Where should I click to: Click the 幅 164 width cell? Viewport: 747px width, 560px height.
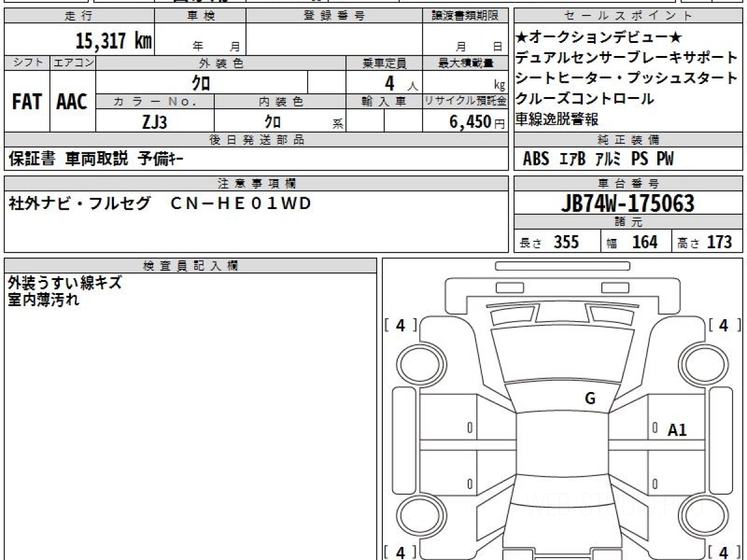pos(636,241)
